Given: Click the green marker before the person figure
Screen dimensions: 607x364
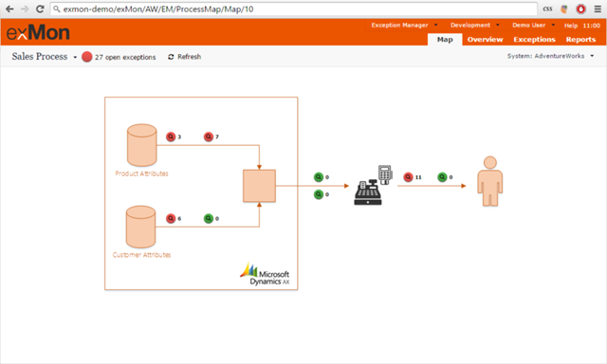Looking at the screenshot, I should pos(442,177).
